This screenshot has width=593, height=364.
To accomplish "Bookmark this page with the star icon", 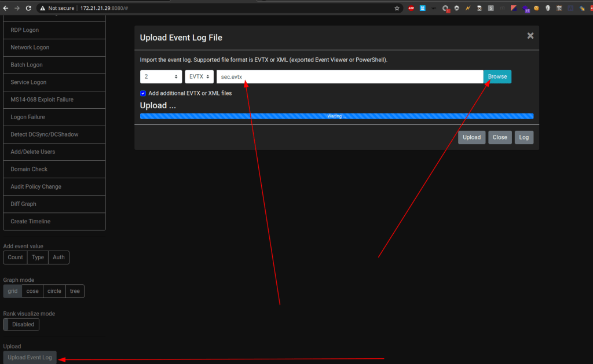I will point(397,8).
